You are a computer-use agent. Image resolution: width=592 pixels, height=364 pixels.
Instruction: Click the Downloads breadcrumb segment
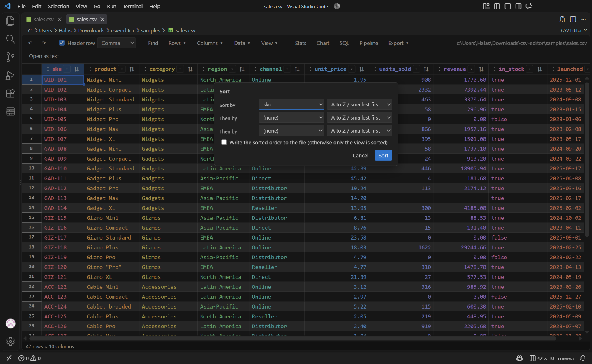[91, 30]
